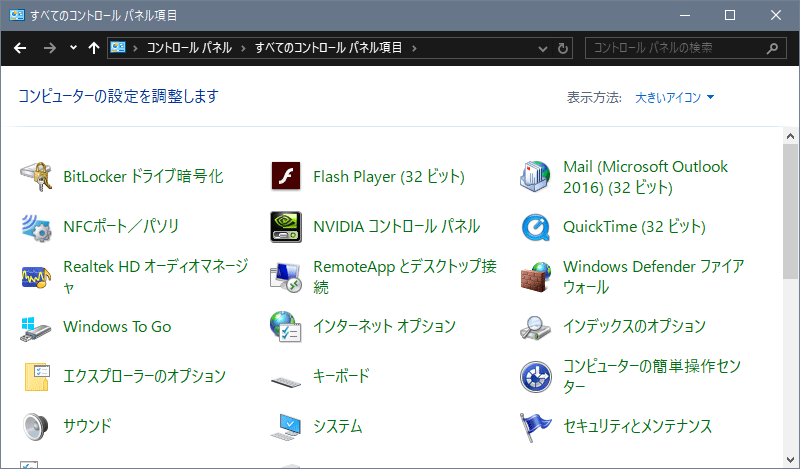Viewport: 800px width, 469px height.
Task: Click the Windows To Go icon
Action: click(x=36, y=327)
